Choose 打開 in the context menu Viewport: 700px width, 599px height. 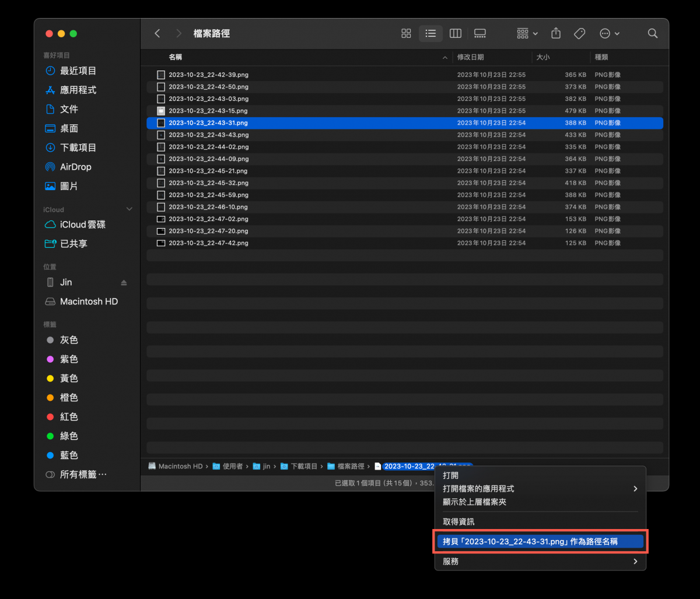[540, 475]
